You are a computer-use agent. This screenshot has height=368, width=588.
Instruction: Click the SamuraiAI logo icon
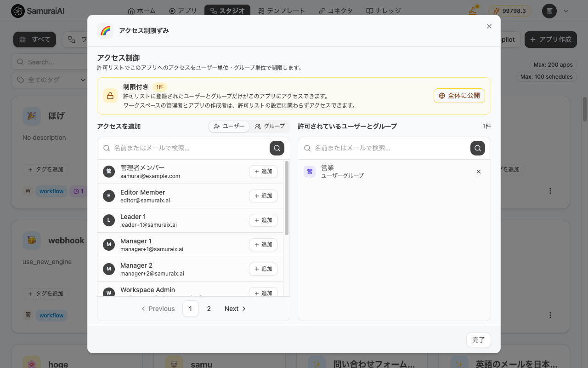pos(18,11)
